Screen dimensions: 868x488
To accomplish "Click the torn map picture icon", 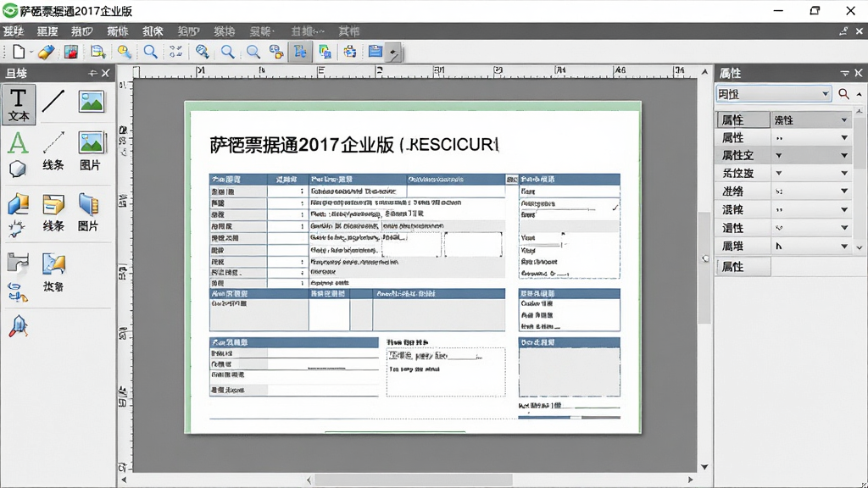I will tap(53, 264).
